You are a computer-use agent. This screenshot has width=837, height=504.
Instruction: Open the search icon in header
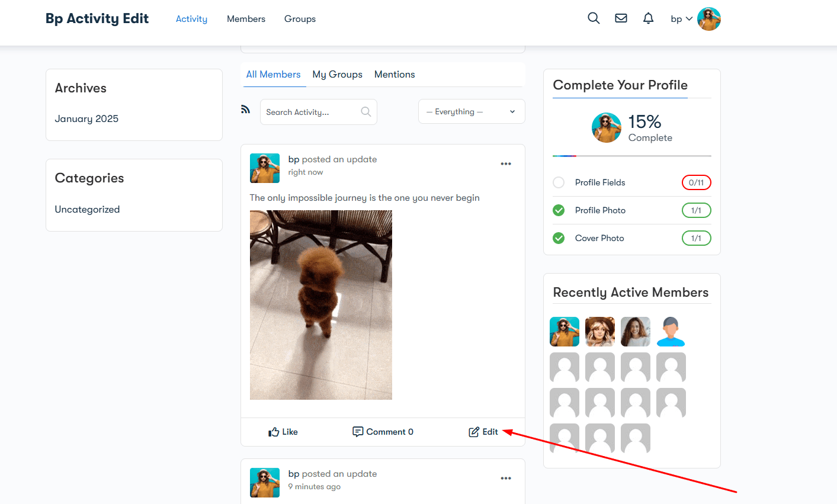pyautogui.click(x=594, y=18)
